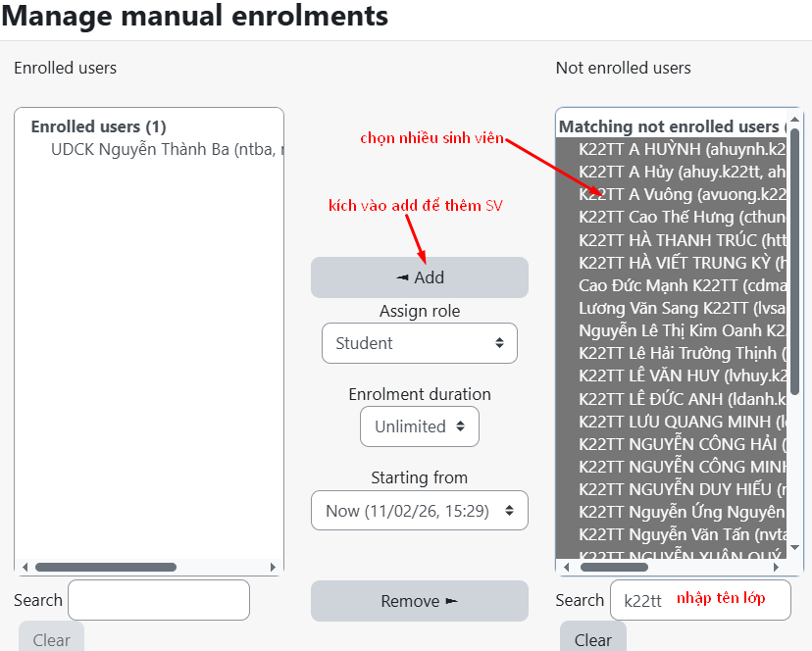The image size is (812, 651).
Task: Click the Add button to enrol users
Action: tap(420, 277)
